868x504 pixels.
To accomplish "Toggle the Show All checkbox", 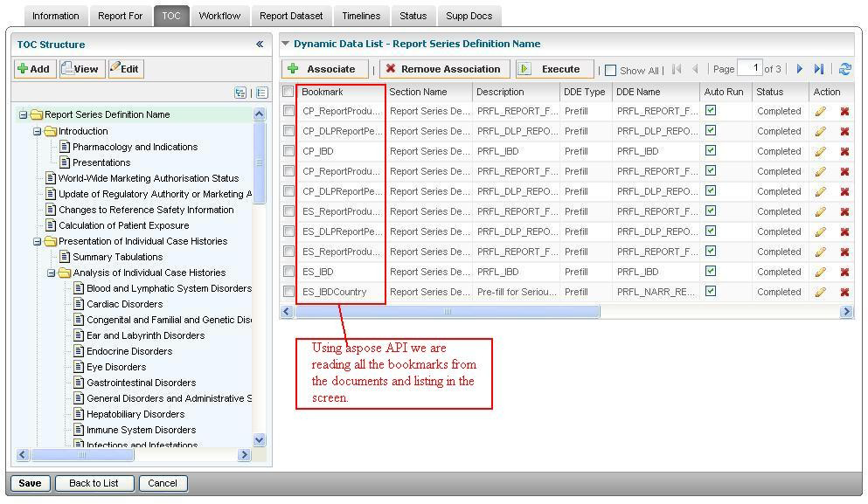I will tap(611, 70).
